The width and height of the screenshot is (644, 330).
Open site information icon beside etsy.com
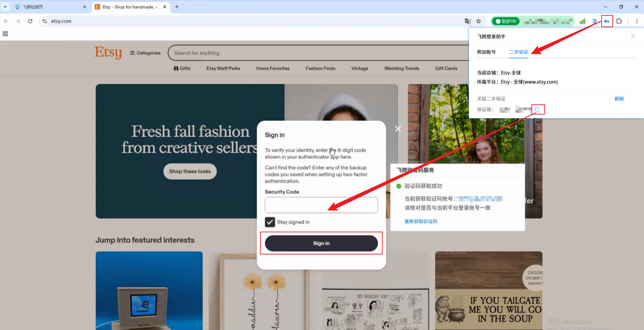click(44, 21)
